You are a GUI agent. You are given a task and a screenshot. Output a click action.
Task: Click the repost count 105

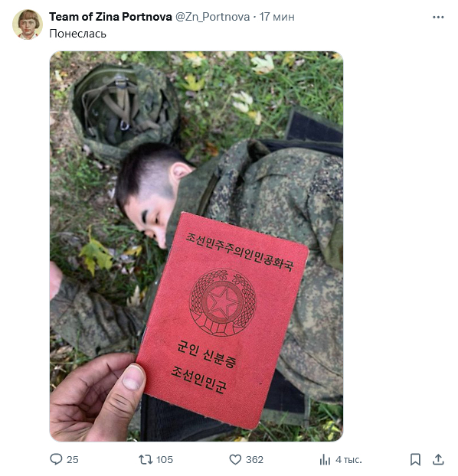coord(165,460)
